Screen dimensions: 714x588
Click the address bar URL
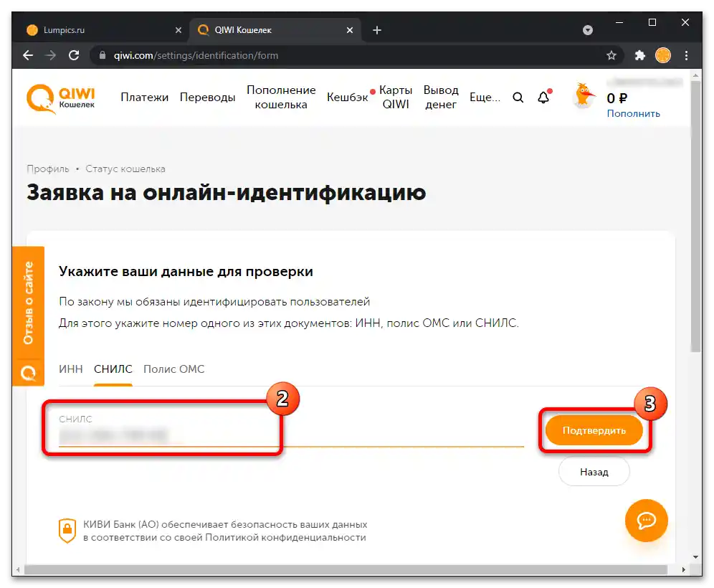click(196, 55)
